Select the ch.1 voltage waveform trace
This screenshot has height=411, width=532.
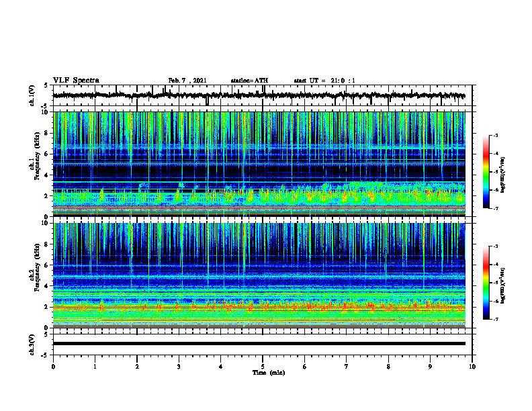(x=259, y=95)
